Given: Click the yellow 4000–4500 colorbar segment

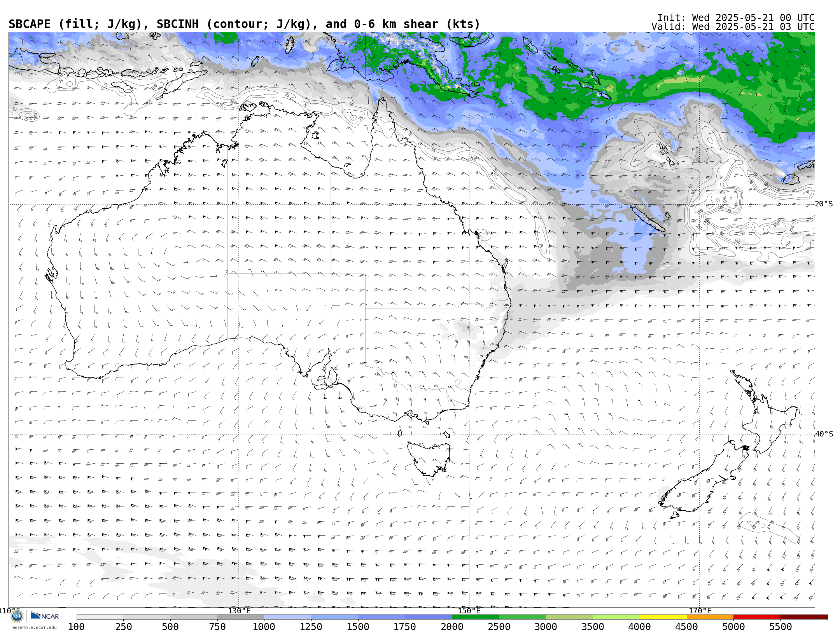Looking at the screenshot, I should tap(663, 617).
